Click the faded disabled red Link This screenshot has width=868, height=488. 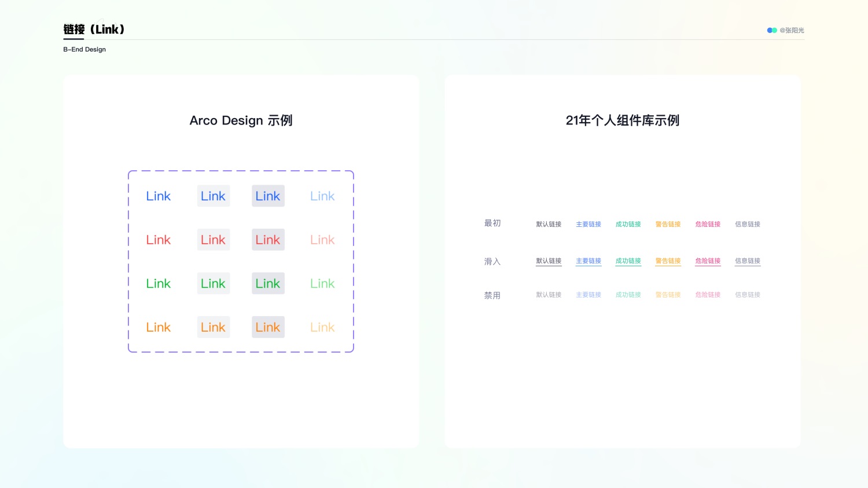click(x=322, y=240)
